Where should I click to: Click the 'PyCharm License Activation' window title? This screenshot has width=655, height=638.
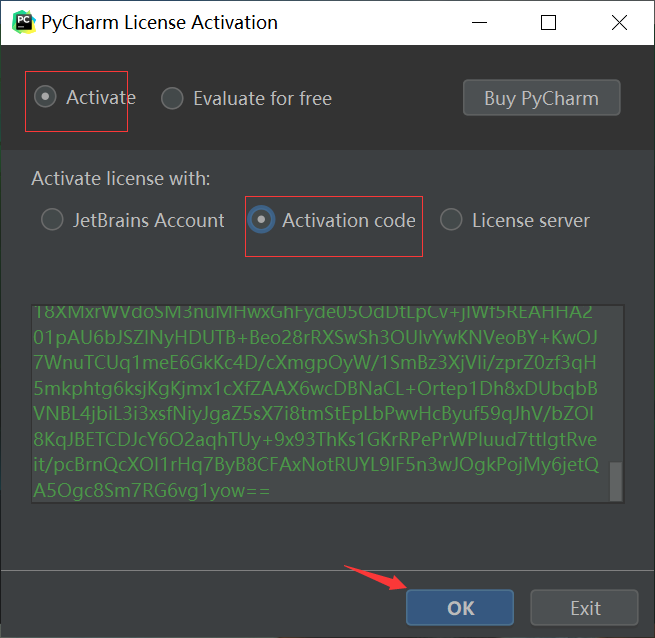tap(159, 23)
